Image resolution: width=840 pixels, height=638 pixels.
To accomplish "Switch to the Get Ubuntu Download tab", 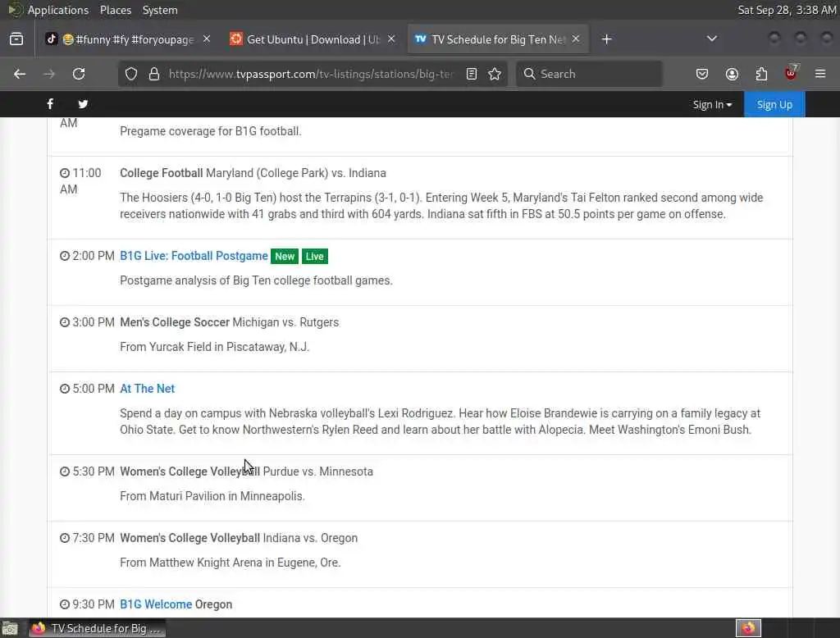I will [313, 39].
